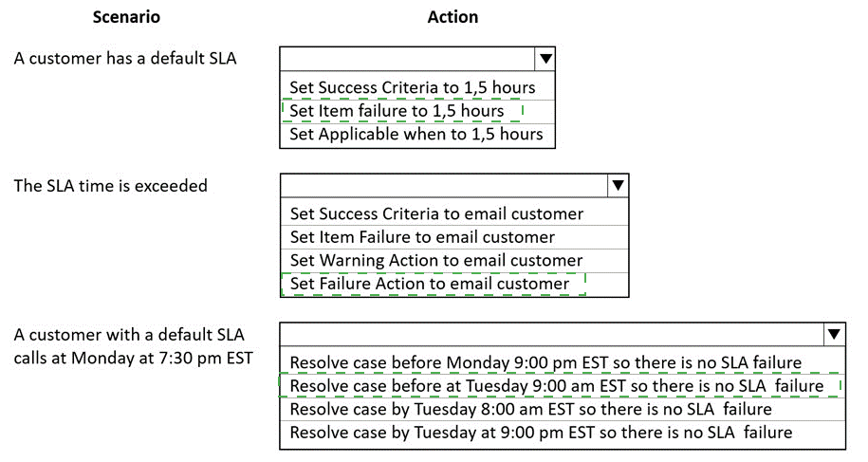Click the empty field of second action dropdown
The width and height of the screenshot is (868, 462).
444,185
